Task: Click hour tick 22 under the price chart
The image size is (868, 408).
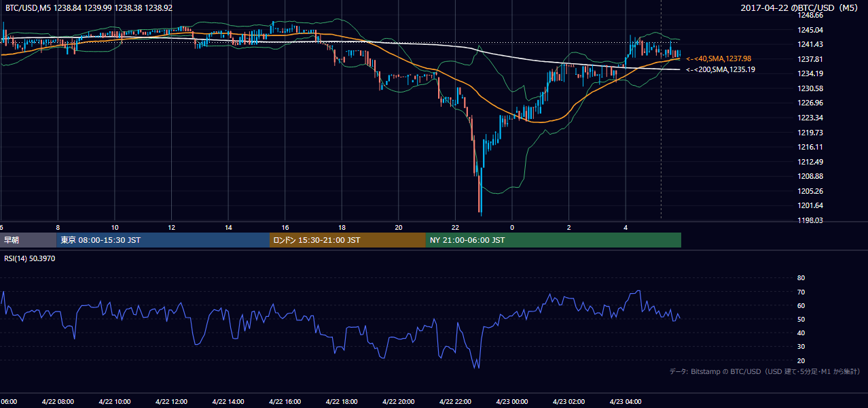Action: [455, 227]
